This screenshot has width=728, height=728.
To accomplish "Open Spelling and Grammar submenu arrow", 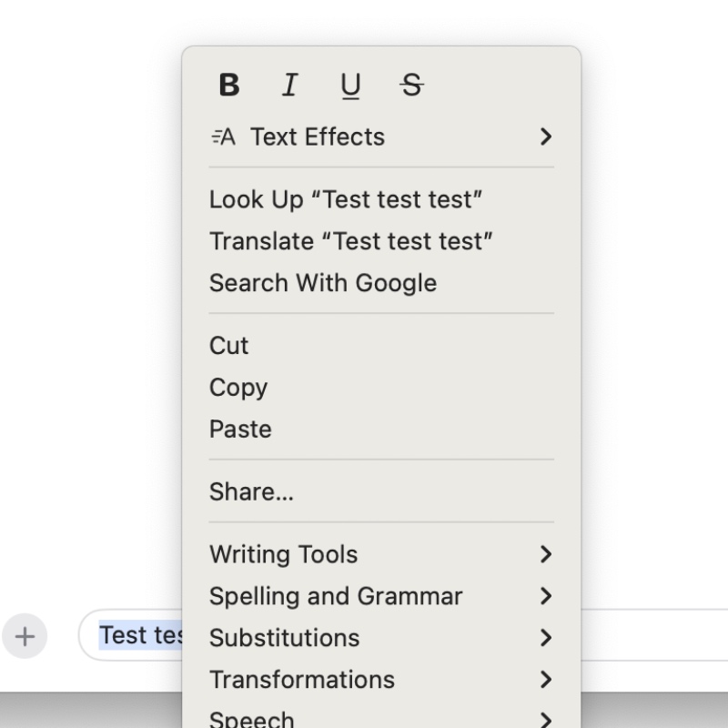I will pyautogui.click(x=545, y=596).
